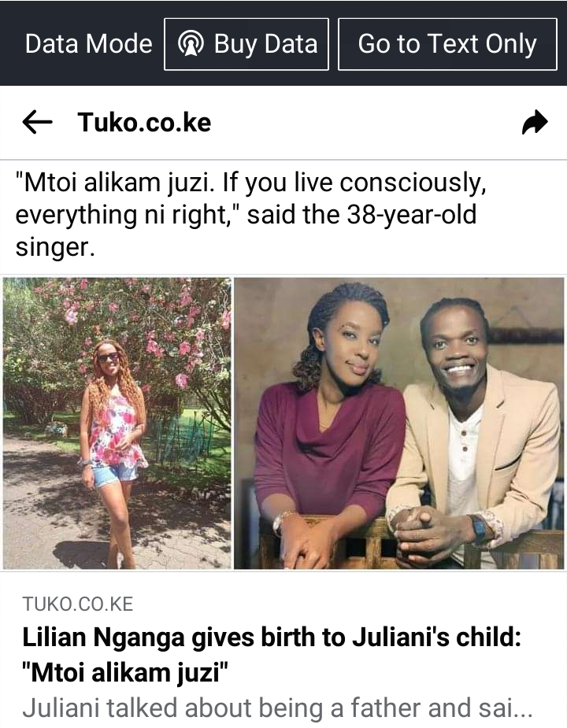This screenshot has height=728, width=567.
Task: Tap the dark Data Mode top bar
Action: click(x=283, y=42)
